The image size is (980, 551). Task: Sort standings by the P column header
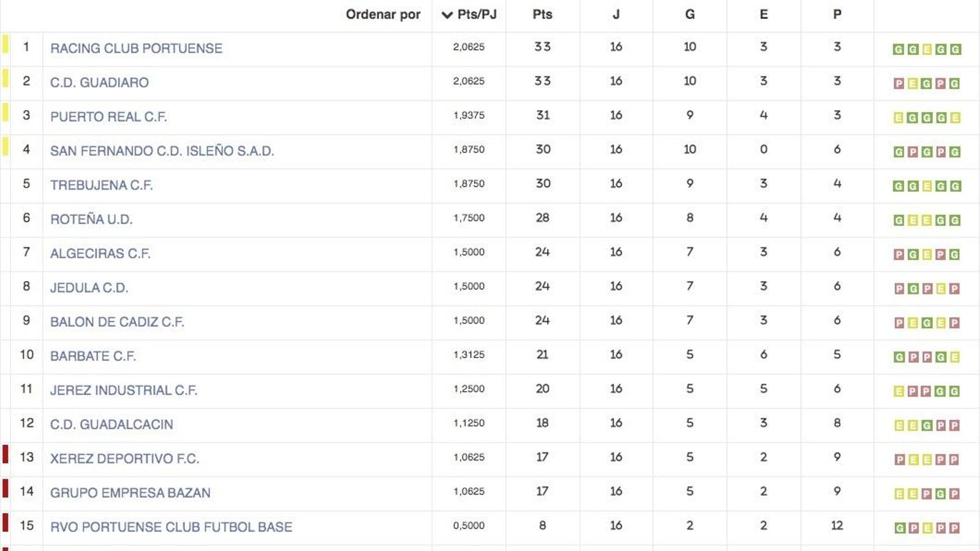[x=836, y=15]
